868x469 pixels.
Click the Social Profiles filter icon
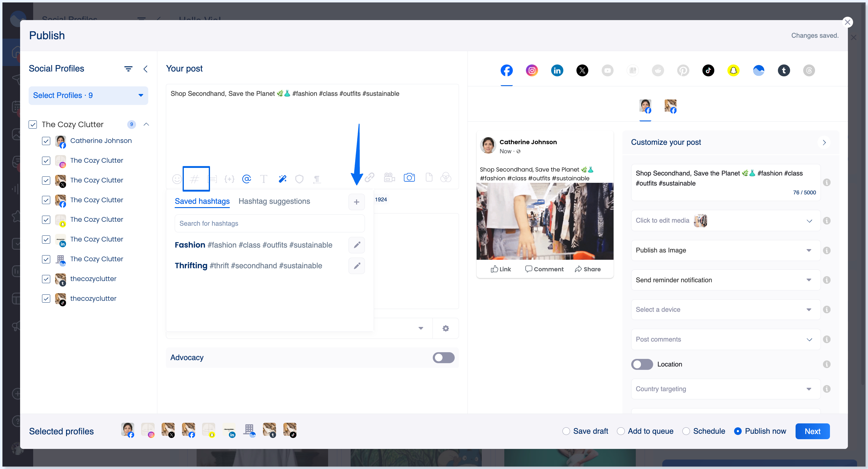tap(128, 69)
